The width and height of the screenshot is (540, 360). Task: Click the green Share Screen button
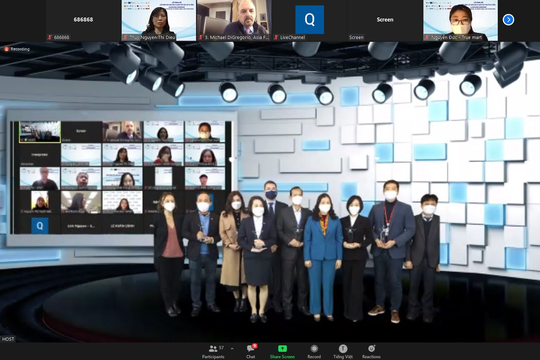(x=282, y=352)
